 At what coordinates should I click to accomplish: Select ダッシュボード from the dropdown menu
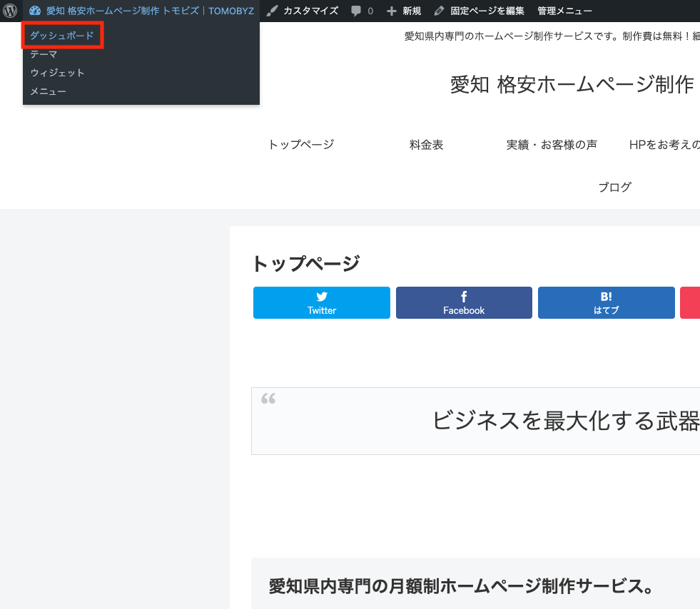[62, 36]
